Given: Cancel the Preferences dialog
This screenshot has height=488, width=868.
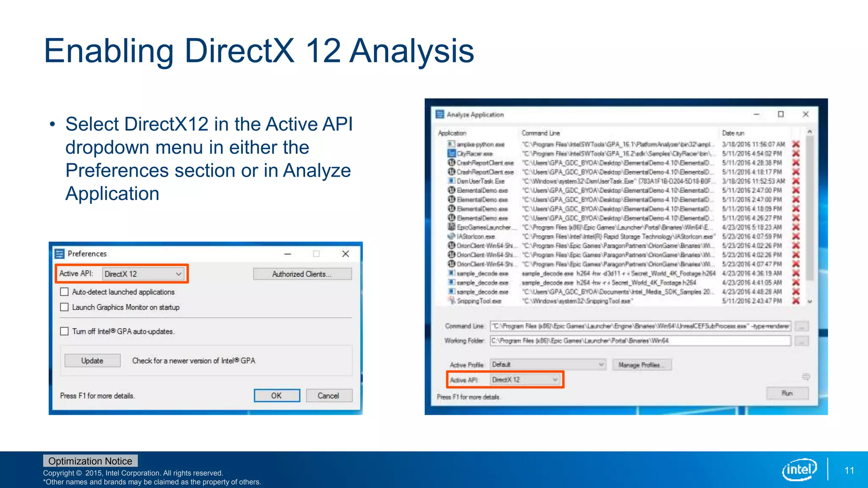Looking at the screenshot, I should tap(328, 396).
